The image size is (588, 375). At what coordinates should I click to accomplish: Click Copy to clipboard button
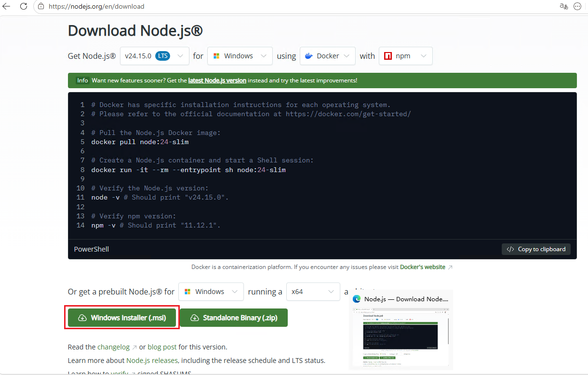click(536, 249)
